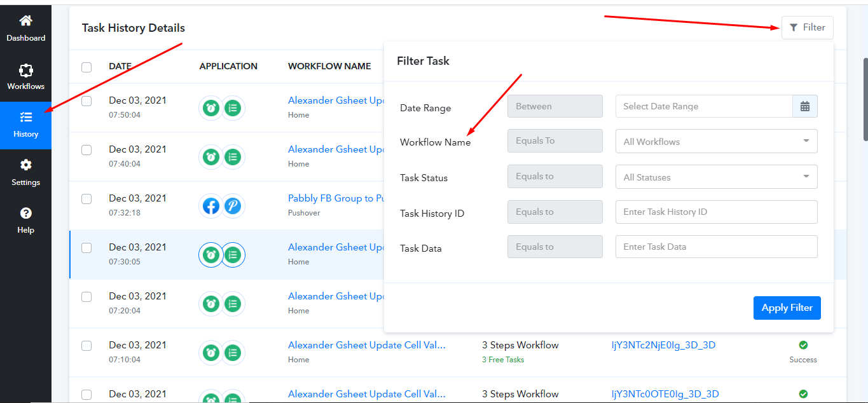
Task: Click Google Sheets icon in 07:40:04 row
Action: (233, 157)
